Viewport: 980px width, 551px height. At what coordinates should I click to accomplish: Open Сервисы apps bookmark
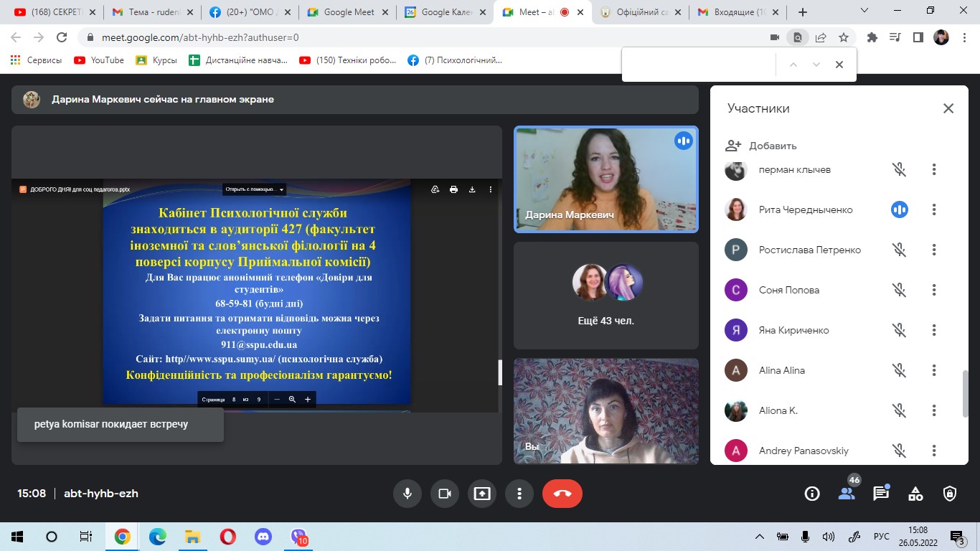[37, 60]
